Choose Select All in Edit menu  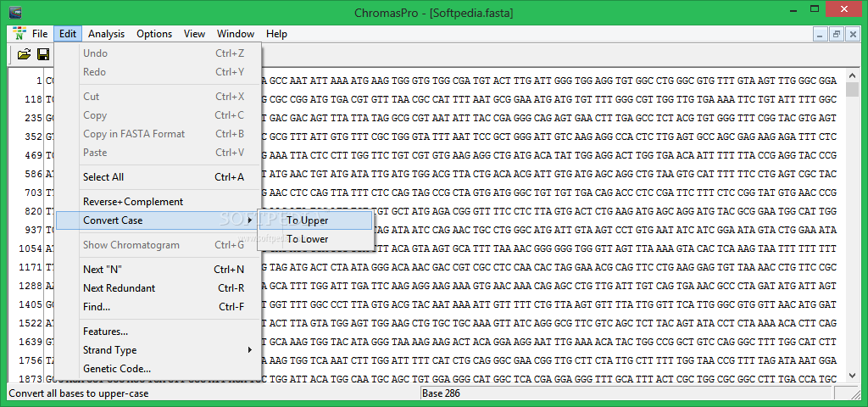158,177
